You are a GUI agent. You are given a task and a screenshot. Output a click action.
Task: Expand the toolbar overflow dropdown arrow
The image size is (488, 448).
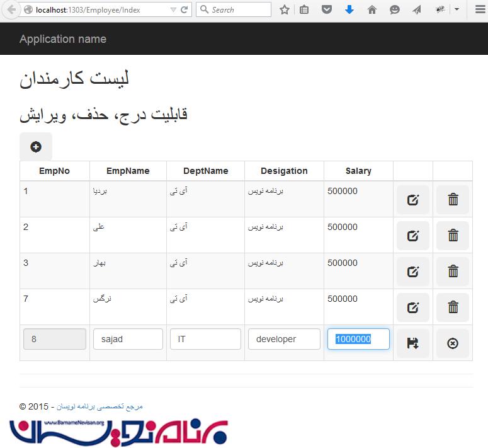(457, 10)
